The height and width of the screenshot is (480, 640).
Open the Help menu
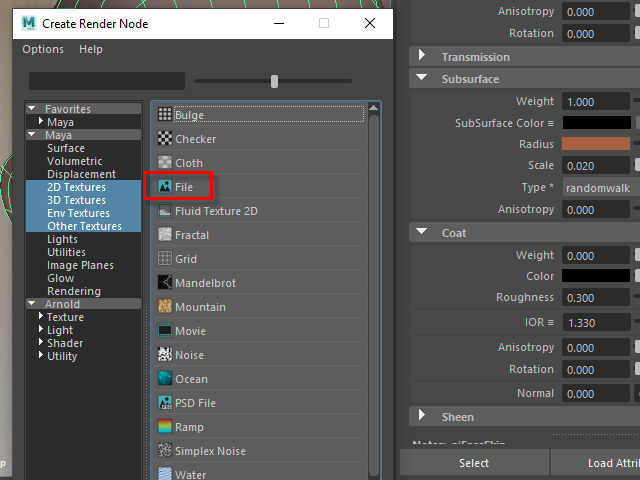coord(91,49)
